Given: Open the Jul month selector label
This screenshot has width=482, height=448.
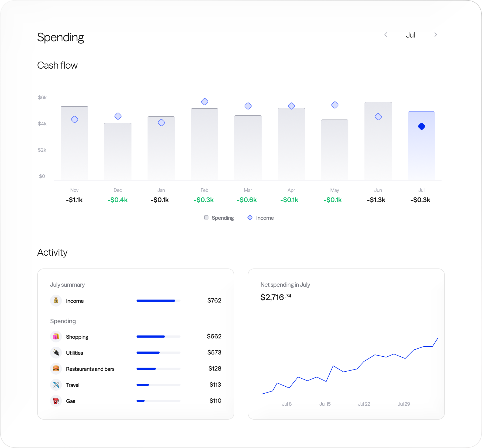Looking at the screenshot, I should click(410, 35).
